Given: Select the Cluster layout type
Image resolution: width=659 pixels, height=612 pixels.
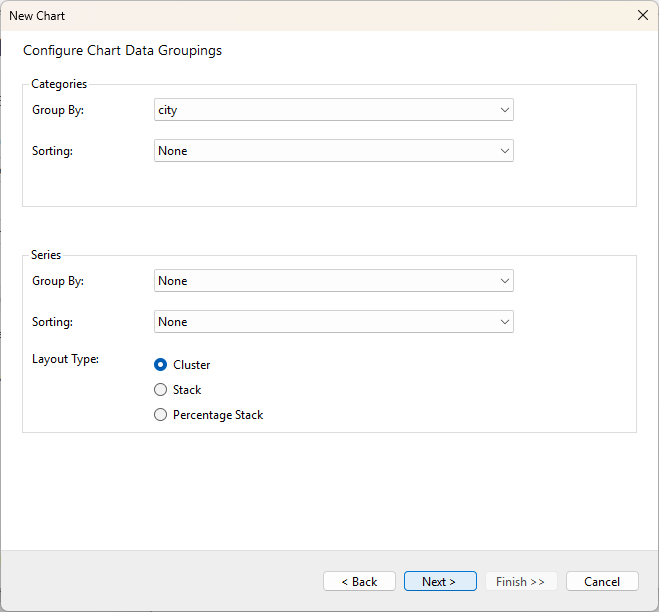Looking at the screenshot, I should [161, 365].
